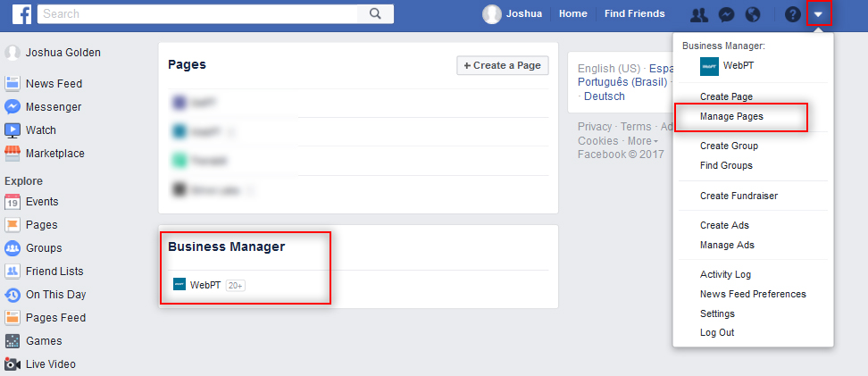
Task: Expand the More footer dropdown
Action: [x=643, y=141]
